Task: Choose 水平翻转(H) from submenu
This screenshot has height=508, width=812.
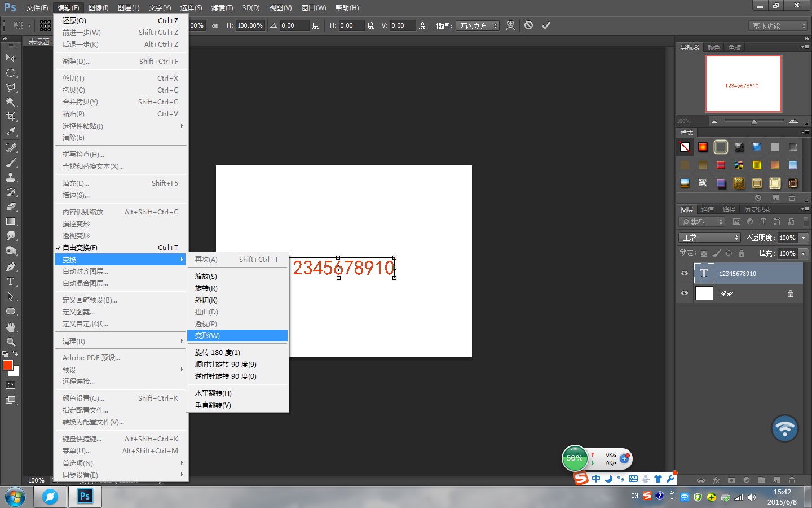Action: [237, 393]
